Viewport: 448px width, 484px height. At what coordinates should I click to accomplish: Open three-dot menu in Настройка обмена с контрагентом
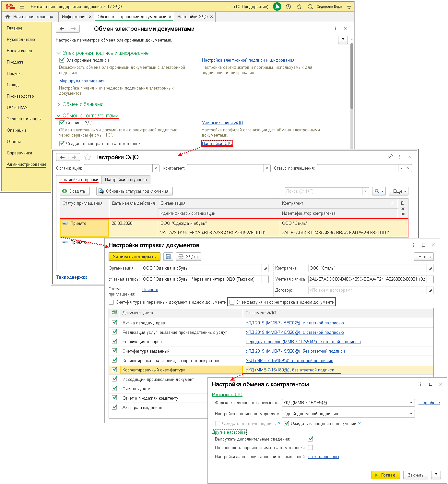point(420,384)
